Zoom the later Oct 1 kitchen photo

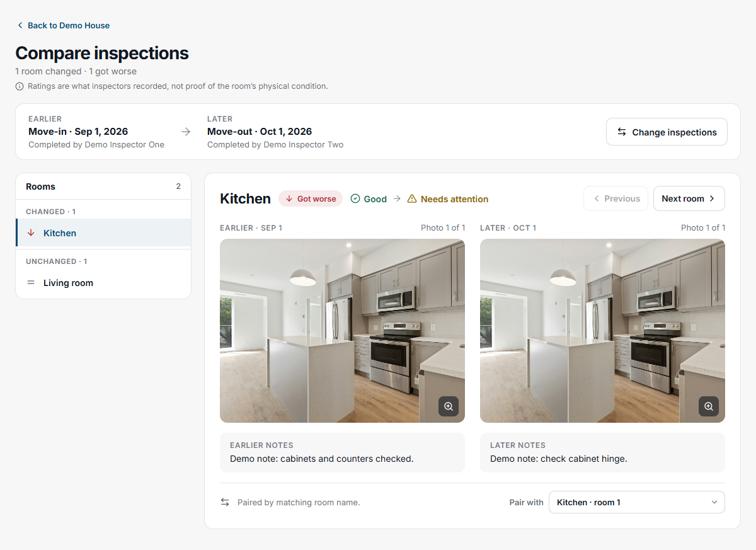[x=709, y=406]
